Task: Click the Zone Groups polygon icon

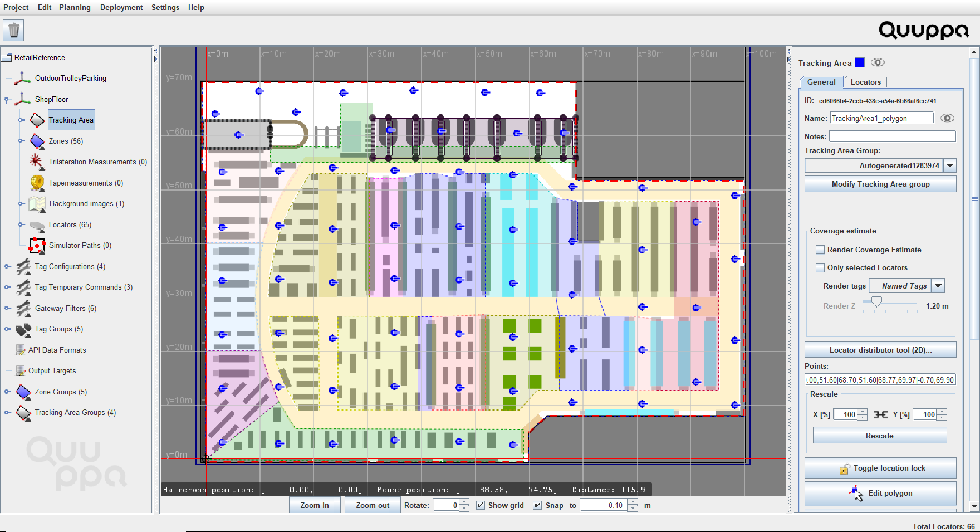Action: point(23,392)
